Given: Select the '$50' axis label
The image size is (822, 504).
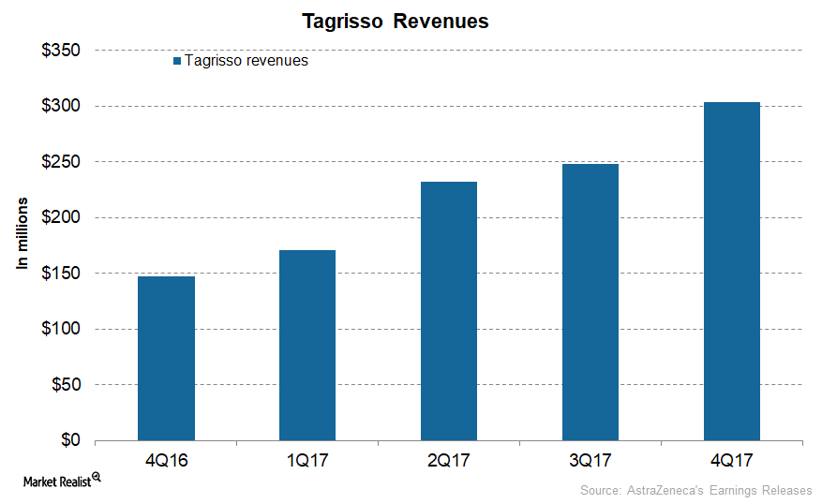Looking at the screenshot, I should [x=66, y=384].
